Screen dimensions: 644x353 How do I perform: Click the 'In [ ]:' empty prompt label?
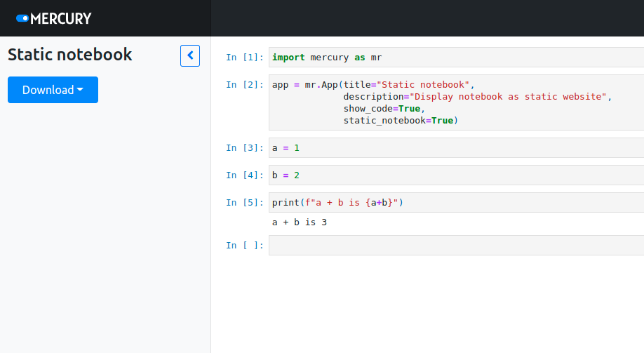[244, 246]
